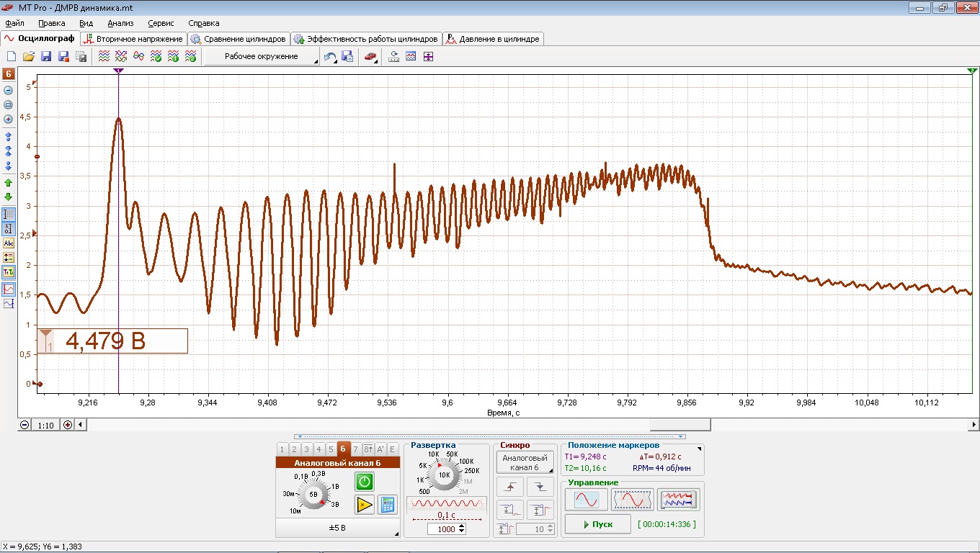980x553 pixels.
Task: Create a new file with the blank page icon
Action: (x=12, y=56)
